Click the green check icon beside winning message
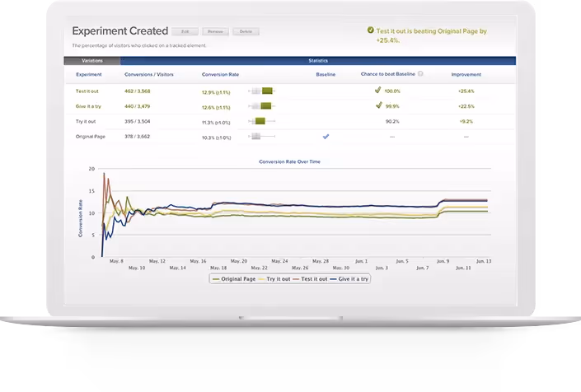Viewport: 581px width, 392px height. point(371,30)
